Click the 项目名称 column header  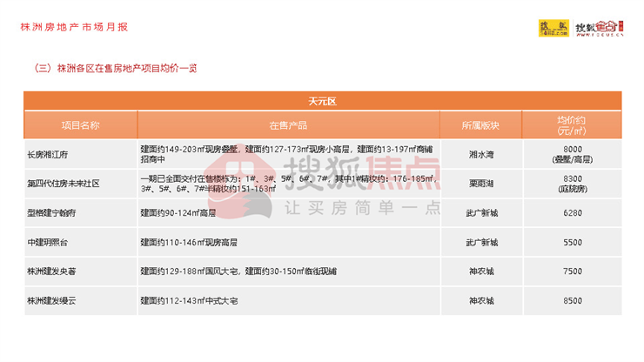[79, 125]
